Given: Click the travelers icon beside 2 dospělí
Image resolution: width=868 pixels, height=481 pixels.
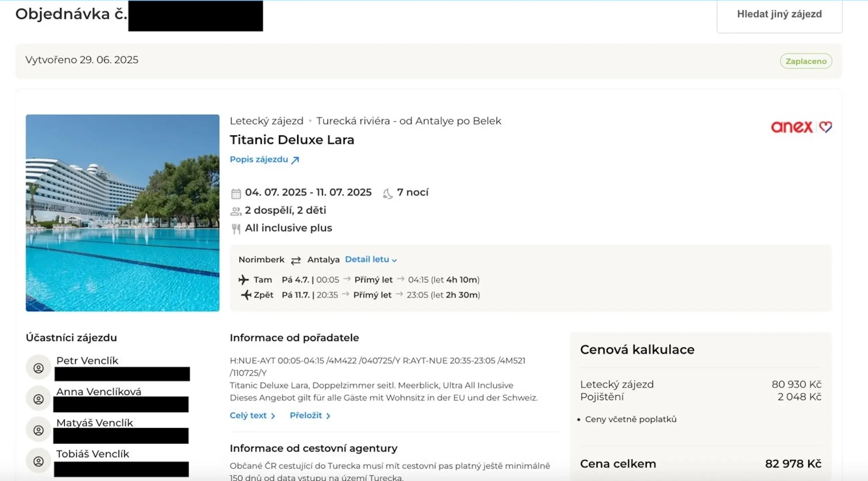Looking at the screenshot, I should [236, 211].
